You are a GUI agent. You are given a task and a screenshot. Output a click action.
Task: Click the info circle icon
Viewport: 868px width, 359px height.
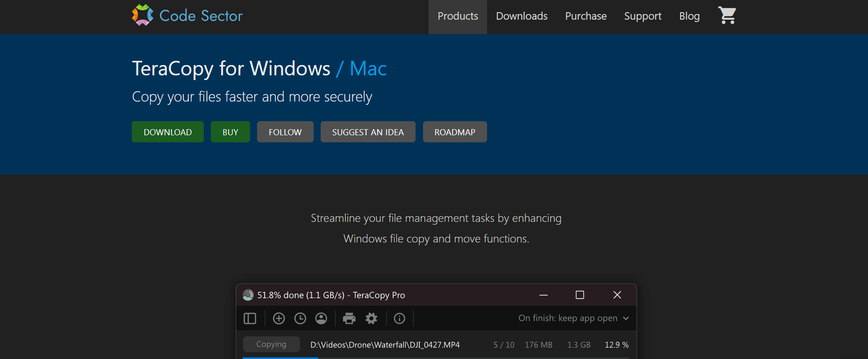coord(400,319)
